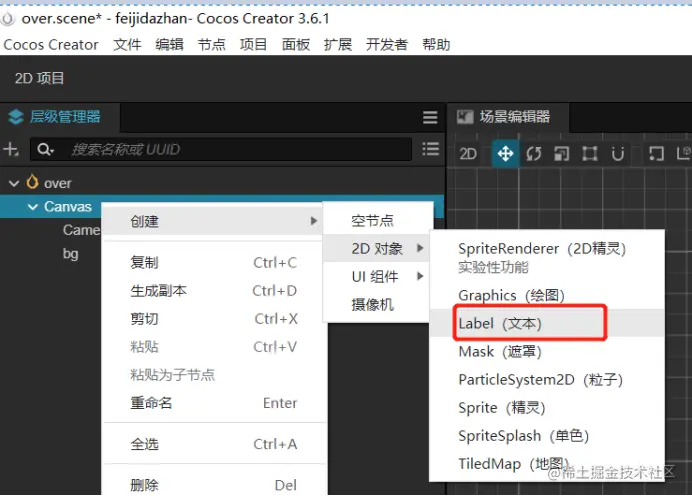The height and width of the screenshot is (496, 692).
Task: Open the 面板 menu
Action: 296,45
